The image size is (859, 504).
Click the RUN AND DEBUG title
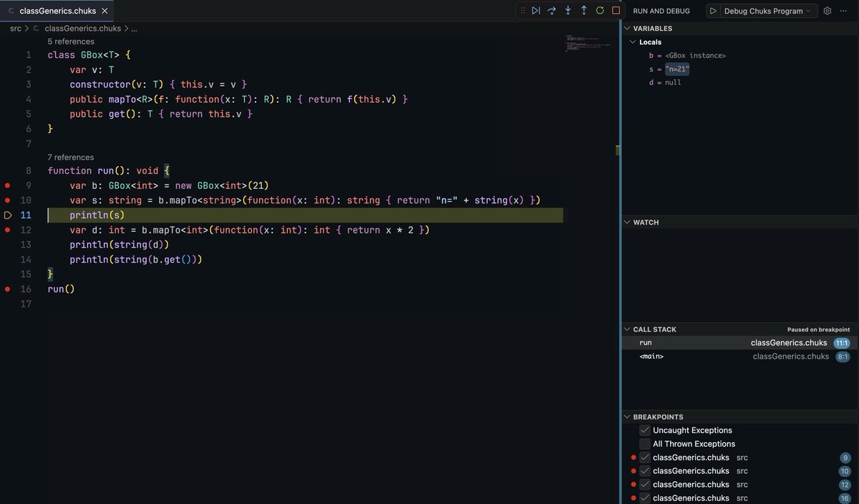click(x=661, y=11)
